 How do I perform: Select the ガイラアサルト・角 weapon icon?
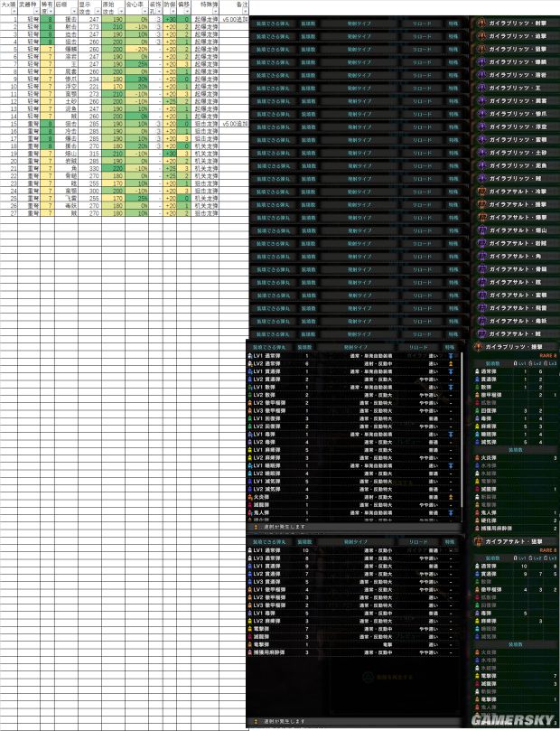482,256
